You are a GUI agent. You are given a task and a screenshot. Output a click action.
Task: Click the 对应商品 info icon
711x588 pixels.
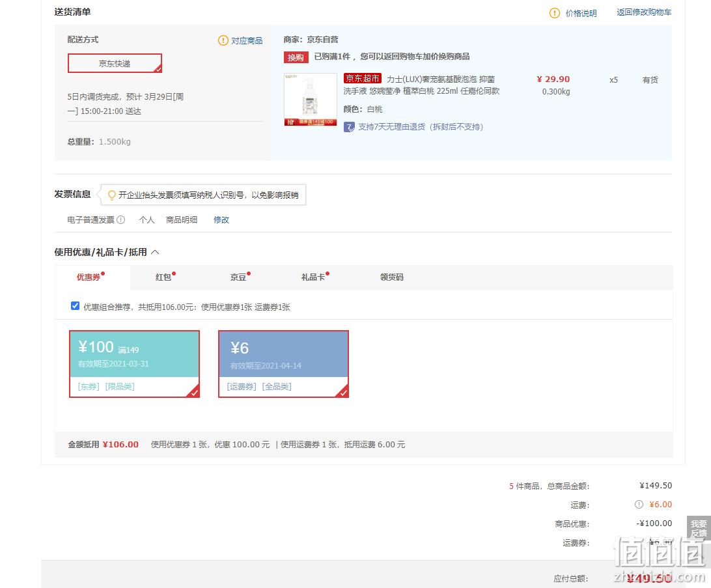[x=223, y=40]
